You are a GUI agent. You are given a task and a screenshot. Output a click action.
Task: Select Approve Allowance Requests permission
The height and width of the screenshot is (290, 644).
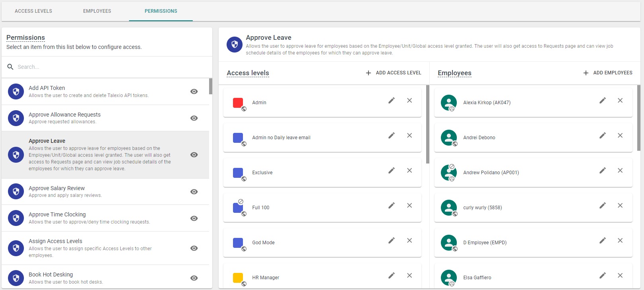pyautogui.click(x=105, y=118)
